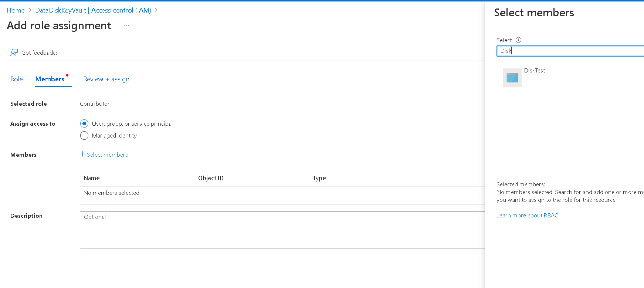Click the Selected members: label in panel
Image resolution: width=644 pixels, height=288 pixels.
[x=521, y=184]
